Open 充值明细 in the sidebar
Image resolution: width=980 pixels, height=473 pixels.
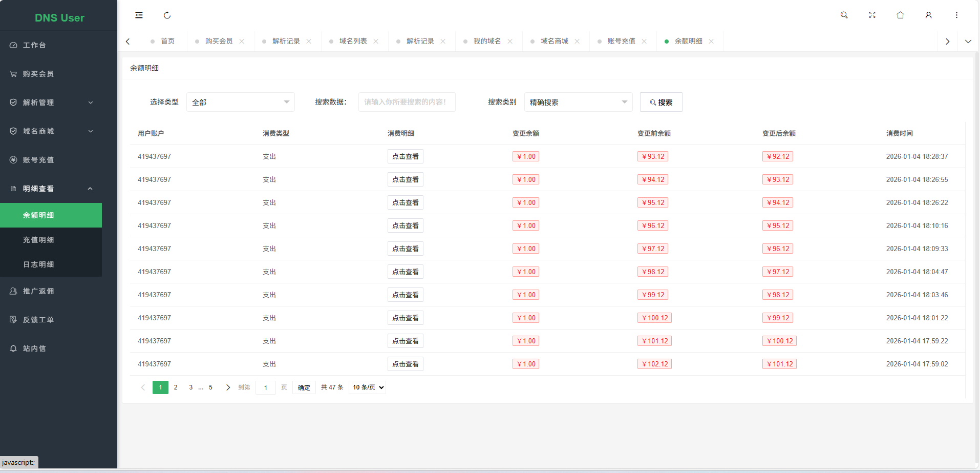point(38,240)
